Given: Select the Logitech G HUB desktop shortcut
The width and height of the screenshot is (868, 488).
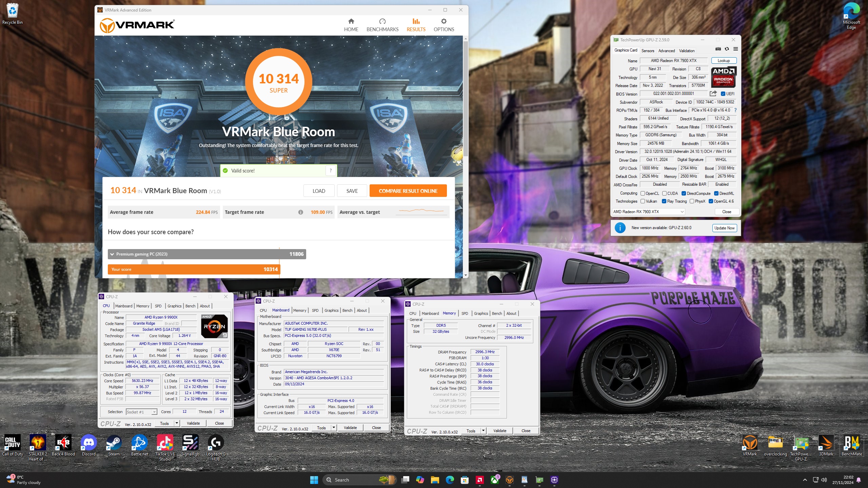Looking at the screenshot, I should tap(216, 447).
